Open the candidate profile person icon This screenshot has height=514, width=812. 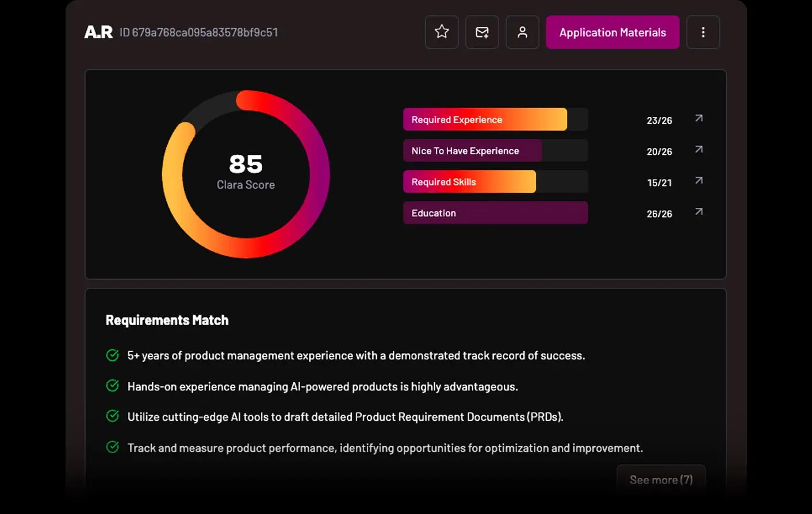(522, 32)
